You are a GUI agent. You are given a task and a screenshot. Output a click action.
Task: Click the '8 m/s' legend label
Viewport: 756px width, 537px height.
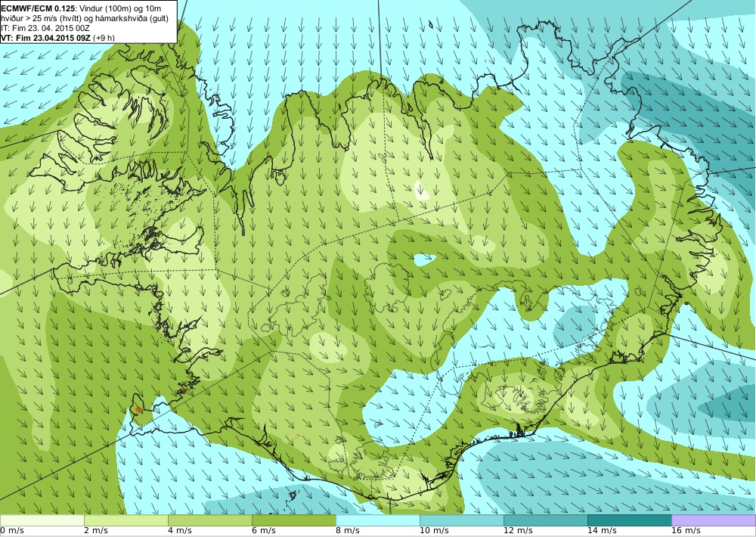point(348,531)
